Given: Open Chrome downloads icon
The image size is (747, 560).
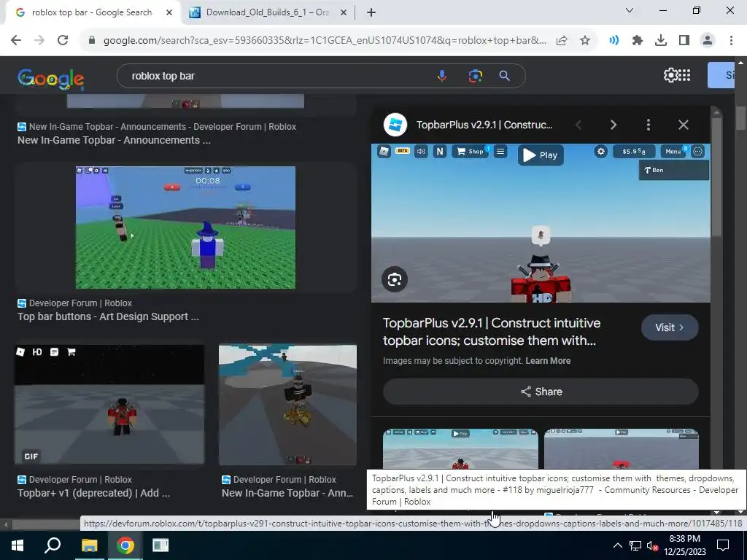Looking at the screenshot, I should (x=660, y=41).
